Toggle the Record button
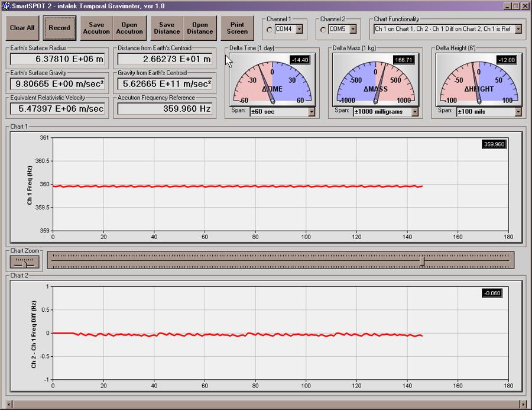Image resolution: width=532 pixels, height=410 pixels. pyautogui.click(x=59, y=28)
